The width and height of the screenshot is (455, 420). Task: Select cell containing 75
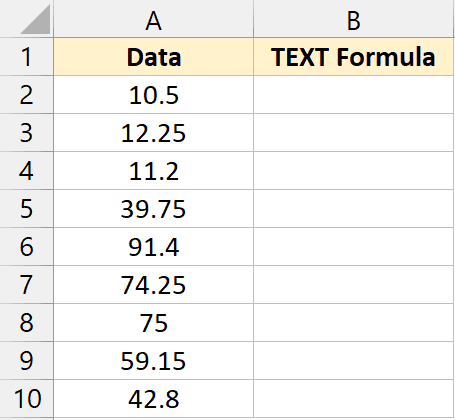pyautogui.click(x=154, y=323)
